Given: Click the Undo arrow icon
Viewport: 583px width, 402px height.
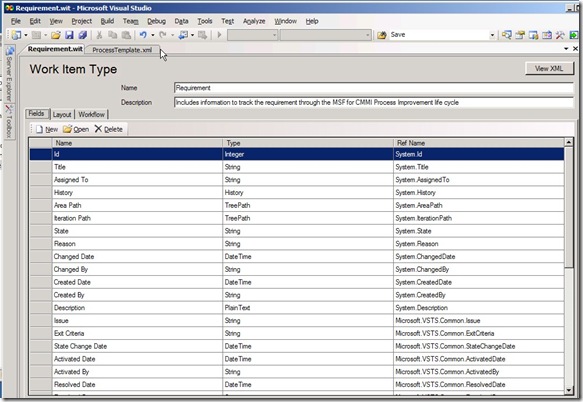Looking at the screenshot, I should (143, 35).
